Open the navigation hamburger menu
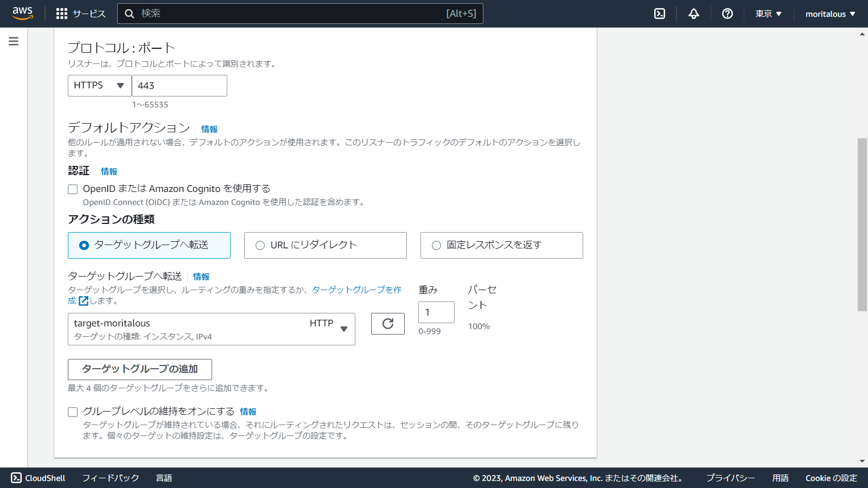868x488 pixels. 13,41
